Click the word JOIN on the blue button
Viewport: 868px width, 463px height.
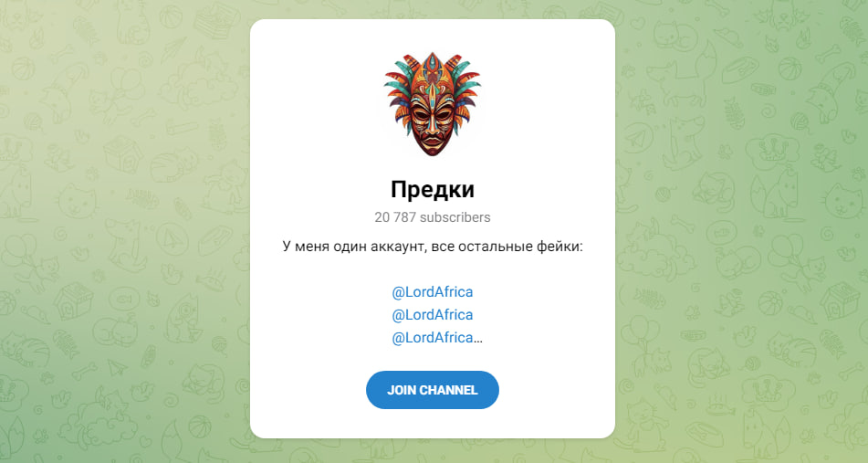pos(402,390)
